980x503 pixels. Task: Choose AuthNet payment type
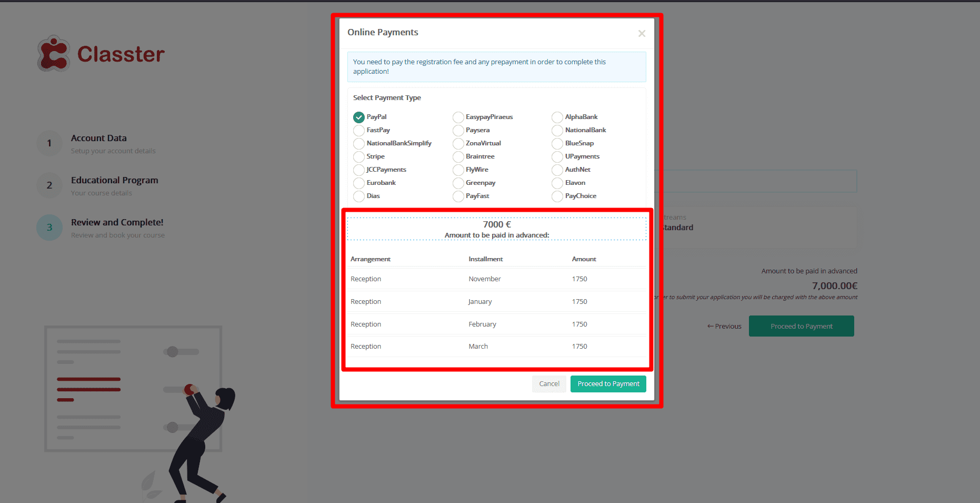pos(557,170)
